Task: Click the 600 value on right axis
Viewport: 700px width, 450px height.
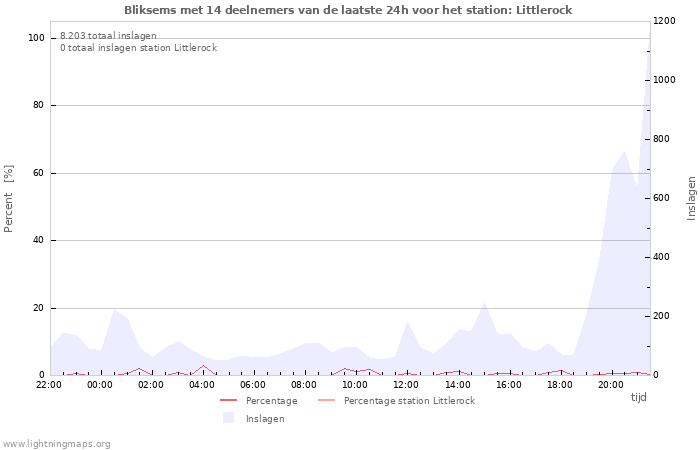Action: pyautogui.click(x=663, y=198)
